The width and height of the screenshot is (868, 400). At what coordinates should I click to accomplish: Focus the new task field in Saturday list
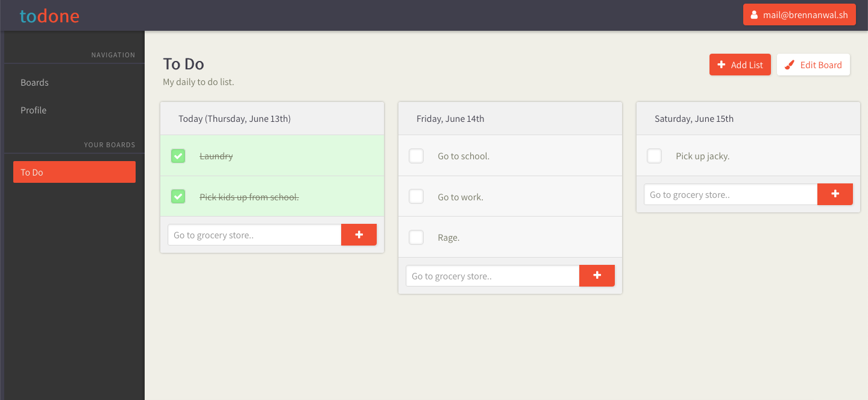(x=731, y=194)
